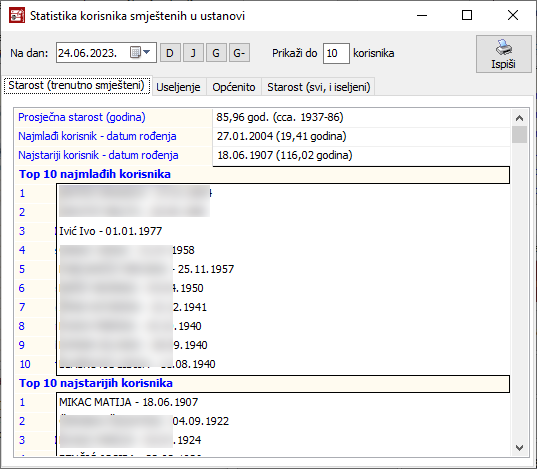The image size is (537, 469).
Task: Click the application icon in title bar
Action: tap(17, 15)
